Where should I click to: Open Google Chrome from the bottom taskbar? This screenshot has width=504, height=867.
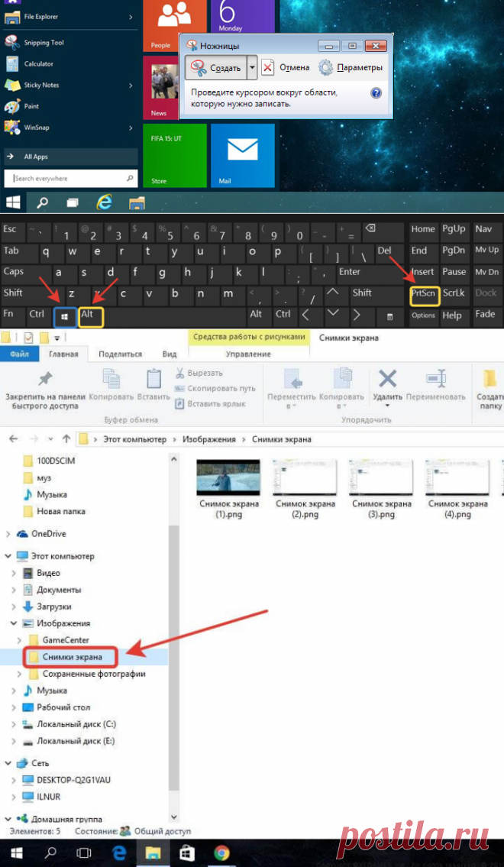pyautogui.click(x=221, y=852)
